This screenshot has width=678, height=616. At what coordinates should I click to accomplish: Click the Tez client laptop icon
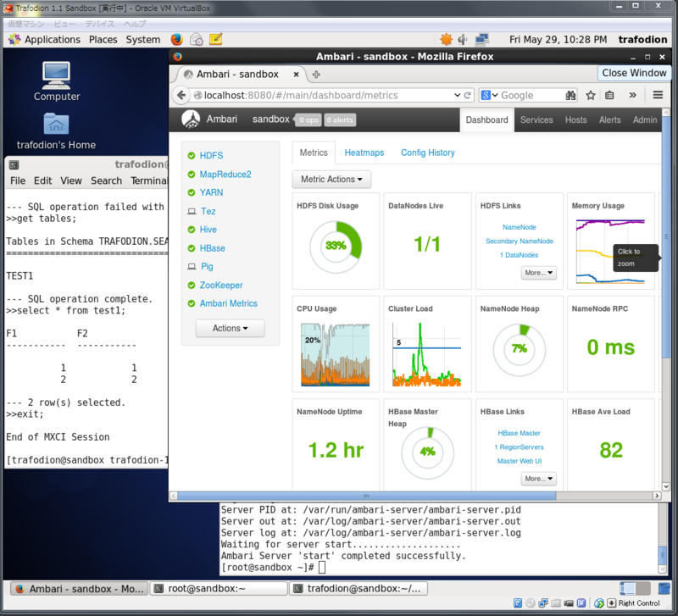[192, 211]
